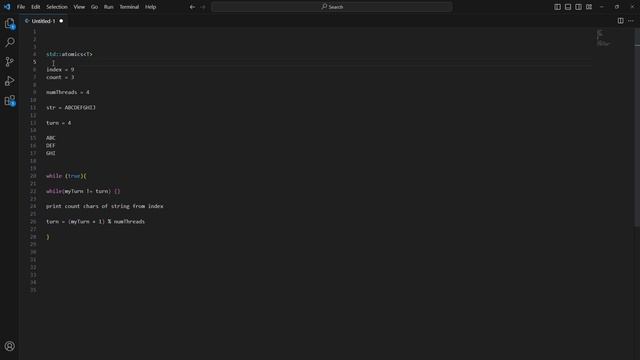Toggle primary side bar layout icon
The width and height of the screenshot is (640, 360).
pos(557,7)
